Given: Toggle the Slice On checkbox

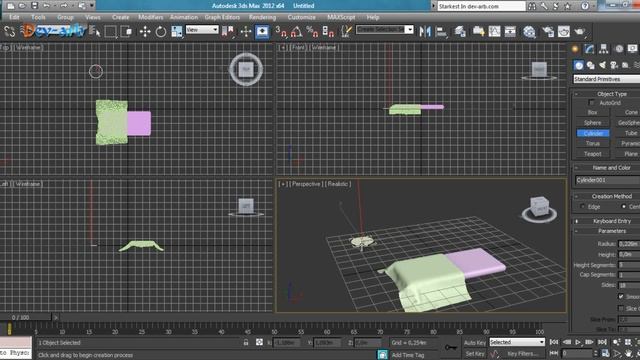Looking at the screenshot, I should coord(621,308).
